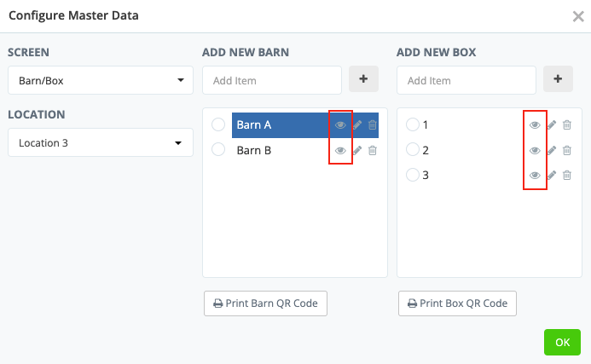Select the radio button for box 1
This screenshot has width=591, height=364.
[x=413, y=125]
